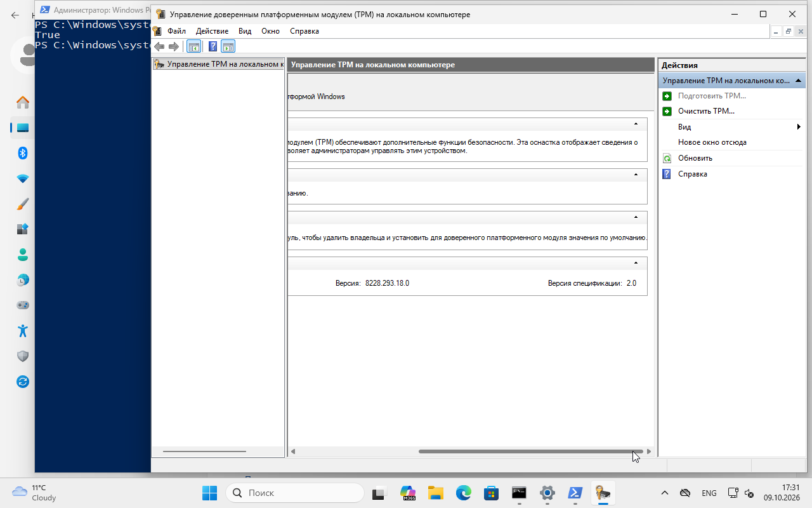Open help via the blue question mark toolbar icon
Screen dimensions: 812x508
point(213,46)
